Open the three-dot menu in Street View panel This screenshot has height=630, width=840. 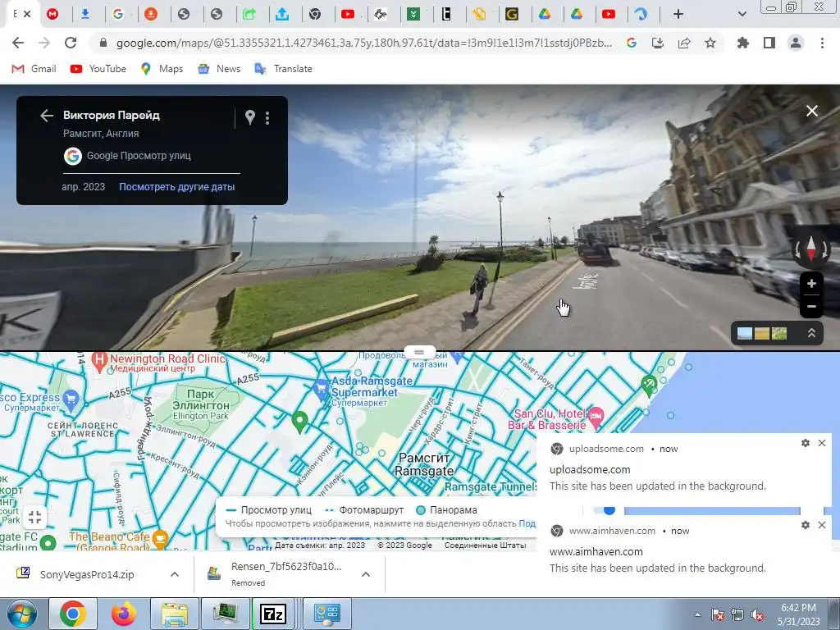point(267,117)
